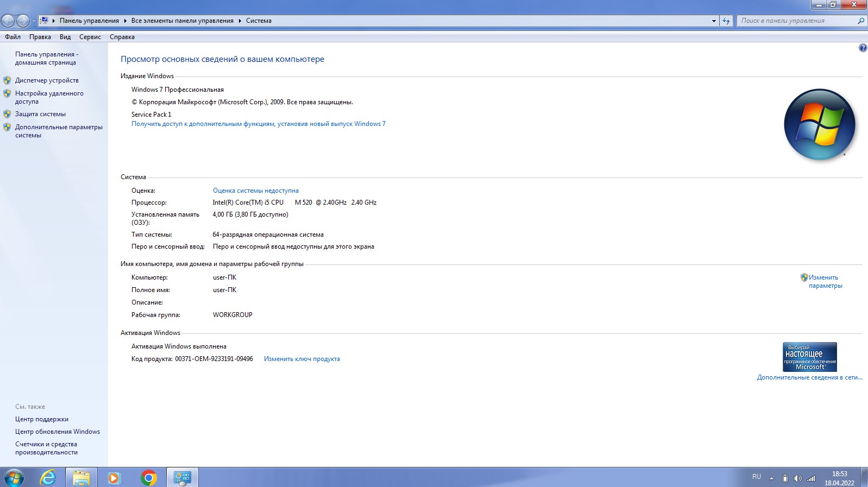Open Windows Media Player from taskbar
This screenshot has height=487, width=868.
click(114, 478)
